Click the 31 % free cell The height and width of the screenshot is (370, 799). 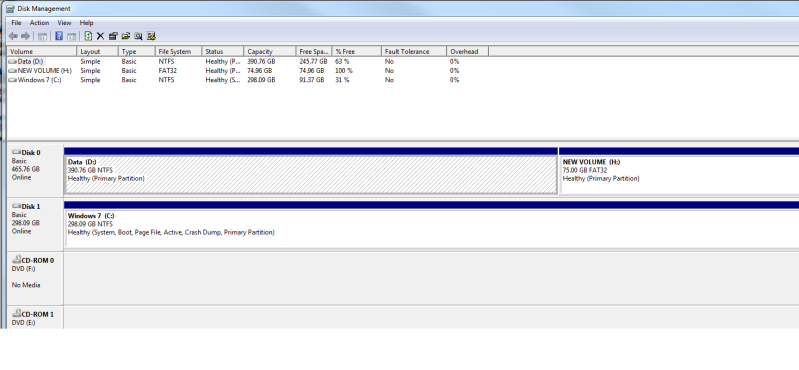point(342,80)
